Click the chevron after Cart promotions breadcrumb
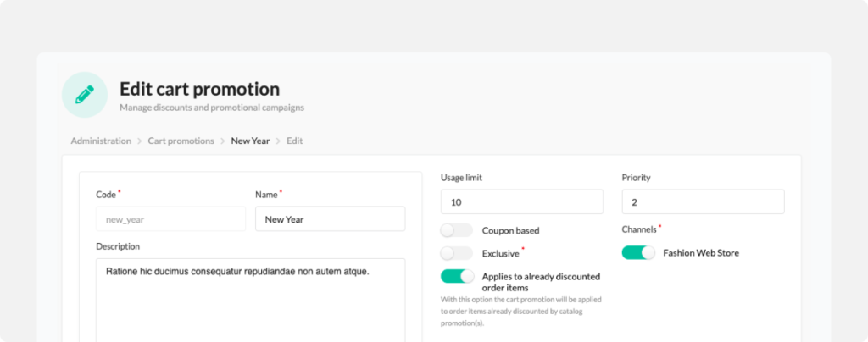Image resolution: width=868 pixels, height=342 pixels. tap(223, 141)
